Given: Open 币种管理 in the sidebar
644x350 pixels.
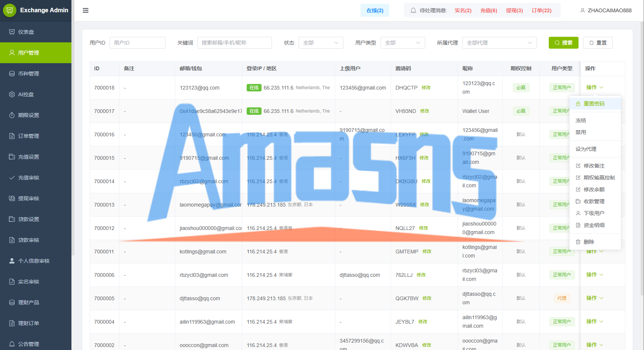Looking at the screenshot, I should (x=36, y=74).
